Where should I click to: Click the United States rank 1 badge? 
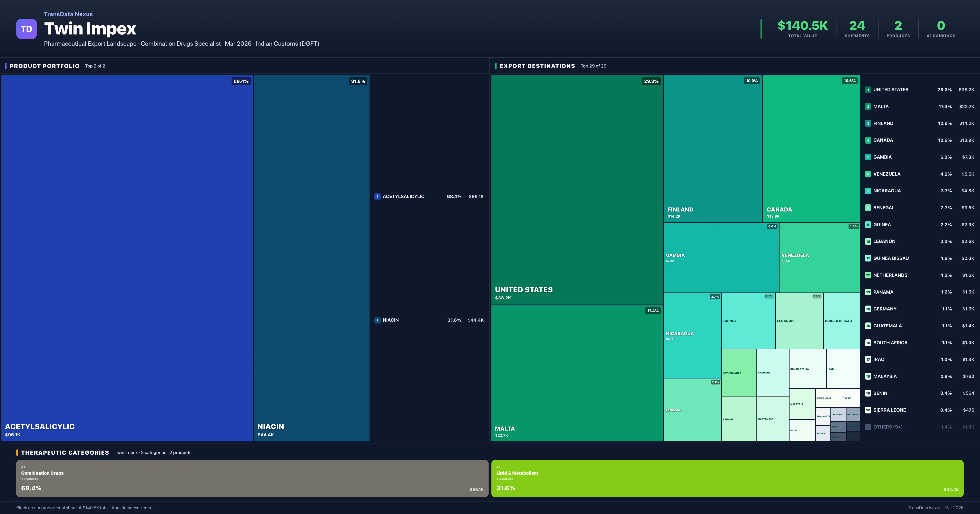(x=868, y=90)
